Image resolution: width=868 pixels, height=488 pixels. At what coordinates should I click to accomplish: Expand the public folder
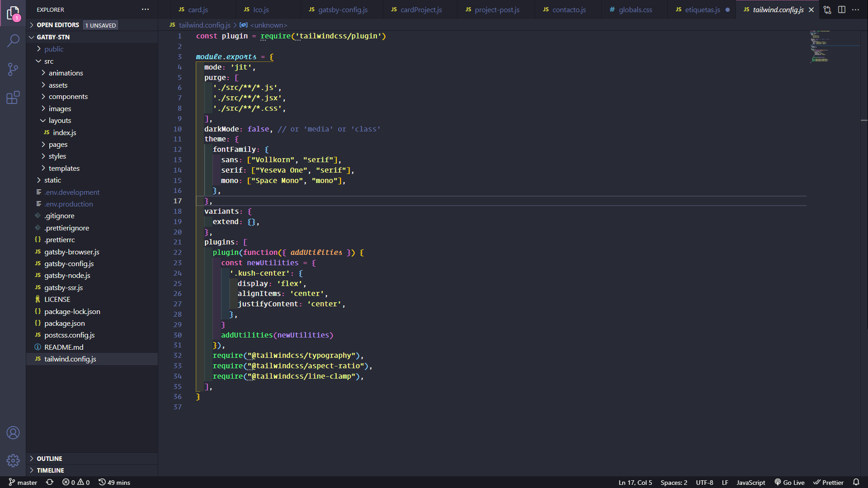coord(92,49)
